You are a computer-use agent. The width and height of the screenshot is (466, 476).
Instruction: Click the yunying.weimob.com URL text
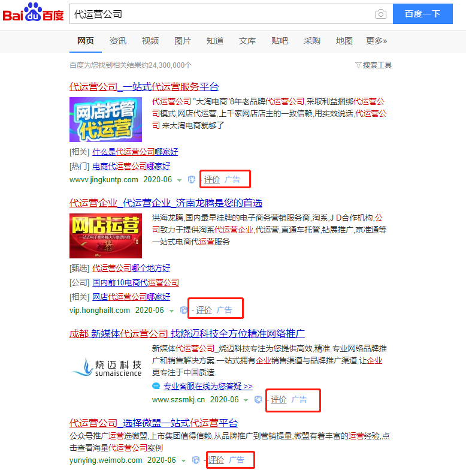point(106,460)
